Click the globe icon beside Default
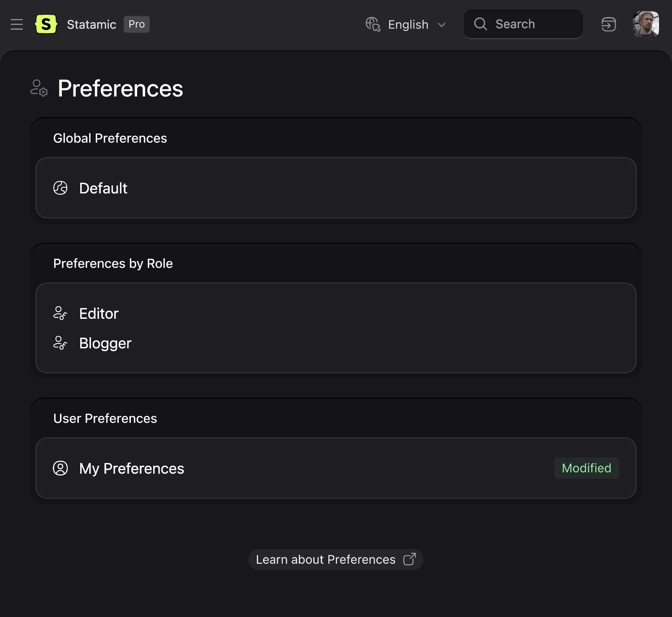This screenshot has width=672, height=617. point(60,188)
